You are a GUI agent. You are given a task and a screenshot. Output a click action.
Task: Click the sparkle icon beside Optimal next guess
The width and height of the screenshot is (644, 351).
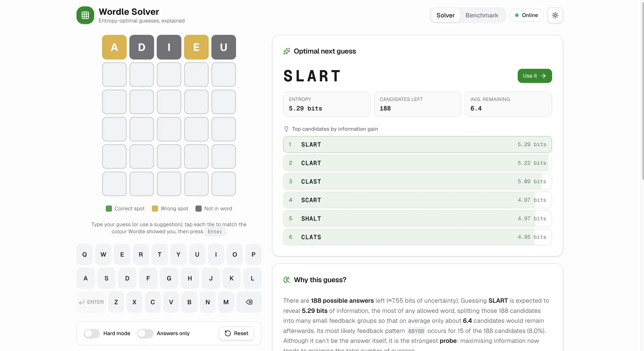click(x=287, y=51)
